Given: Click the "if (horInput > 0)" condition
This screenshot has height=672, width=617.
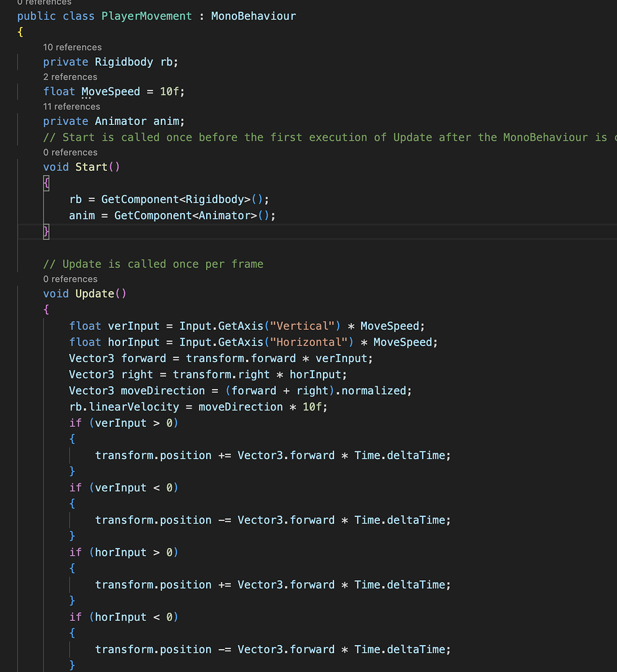Looking at the screenshot, I should coord(124,552).
